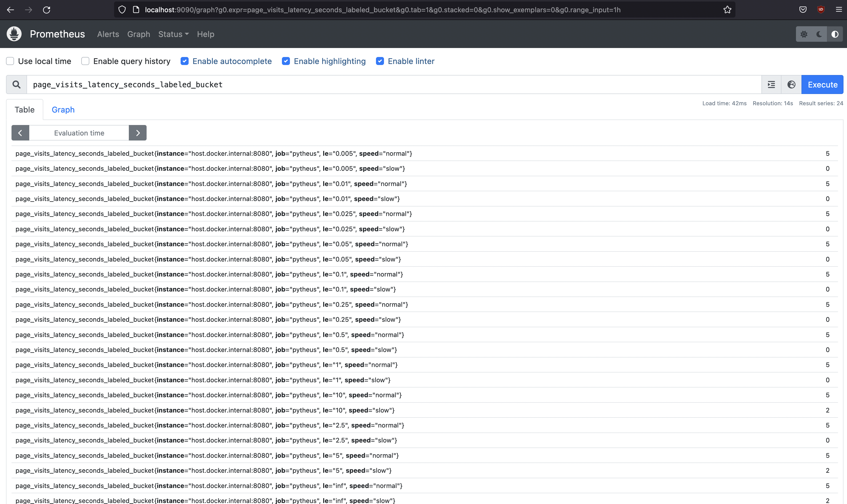
Task: Open the Help page
Action: click(206, 34)
